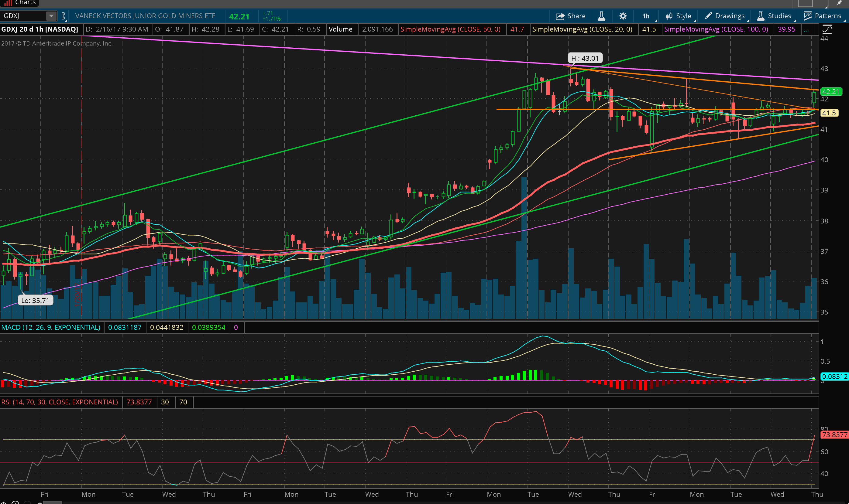
Task: Click the symbol link clipboard icon
Action: [63, 16]
